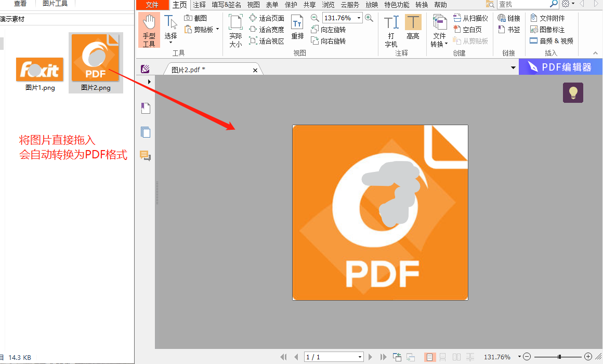Expand the page number dropdown
The image size is (603, 364).
click(x=360, y=357)
